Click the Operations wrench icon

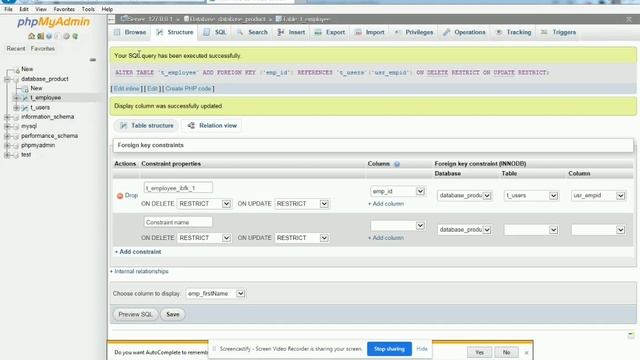pyautogui.click(x=447, y=32)
